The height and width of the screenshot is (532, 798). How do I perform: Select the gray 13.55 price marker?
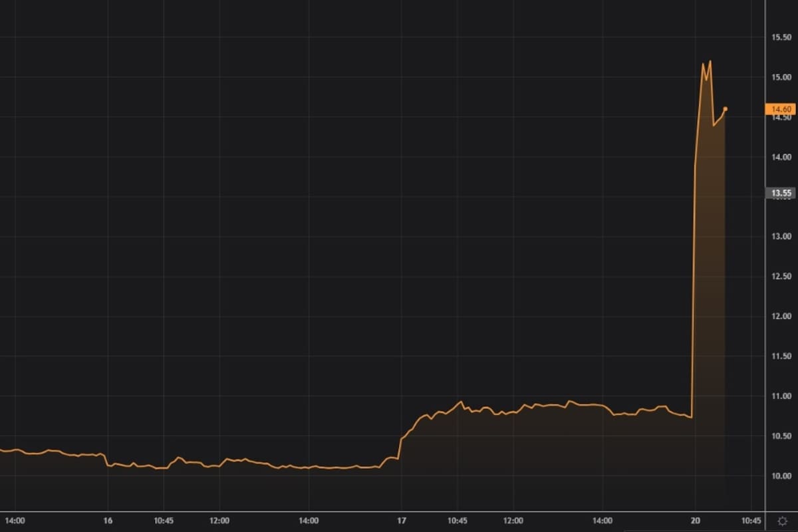tap(779, 192)
